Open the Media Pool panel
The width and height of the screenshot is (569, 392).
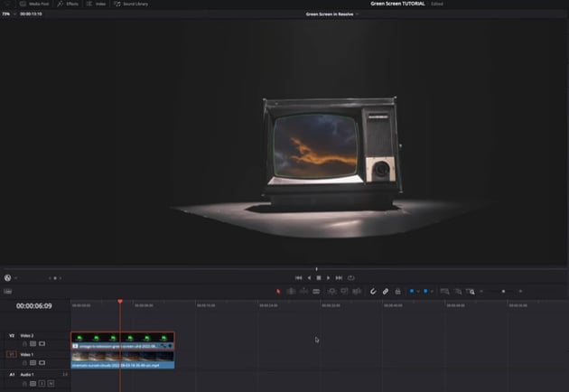pyautogui.click(x=34, y=4)
